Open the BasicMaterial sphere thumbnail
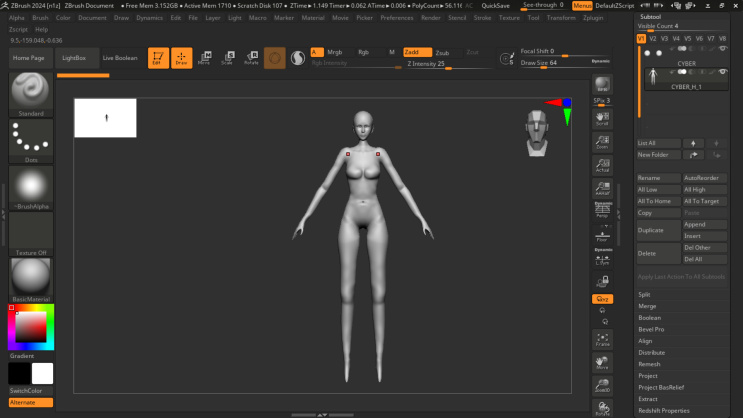 point(31,278)
